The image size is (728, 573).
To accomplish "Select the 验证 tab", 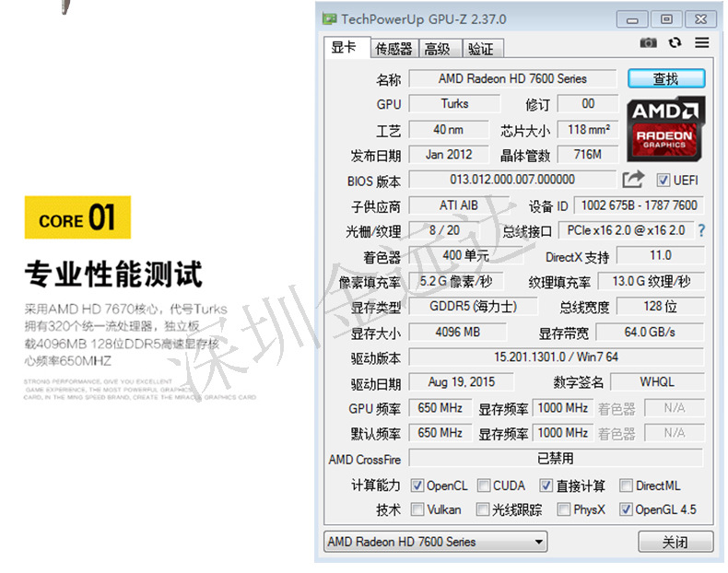I will click(x=480, y=49).
